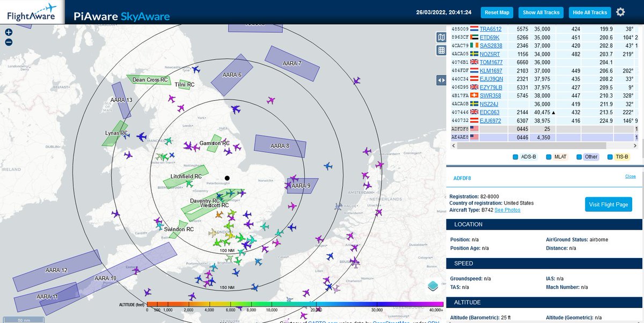Expand the aircraft table using the grid icon
Viewport: 644px width, 323px height.
tap(441, 50)
